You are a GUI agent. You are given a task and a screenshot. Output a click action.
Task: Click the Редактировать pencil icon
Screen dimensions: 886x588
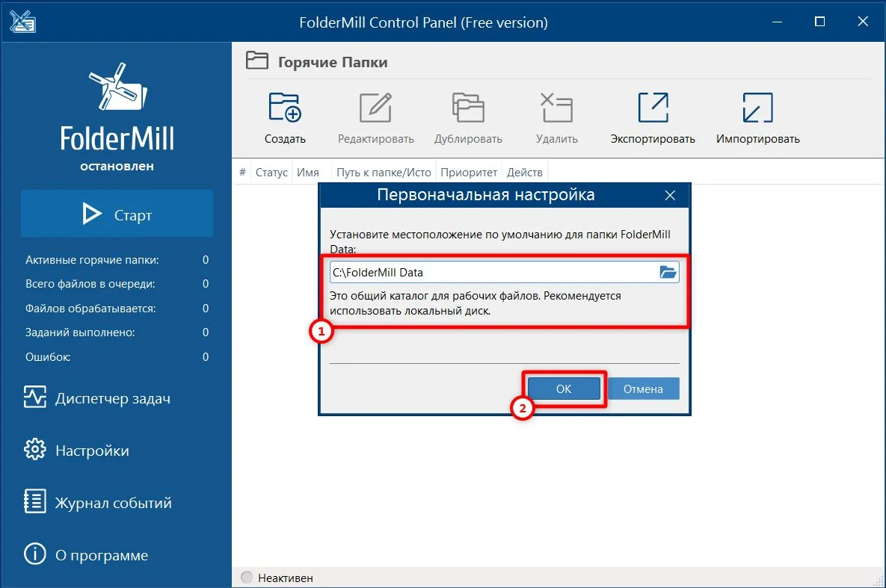[x=375, y=108]
